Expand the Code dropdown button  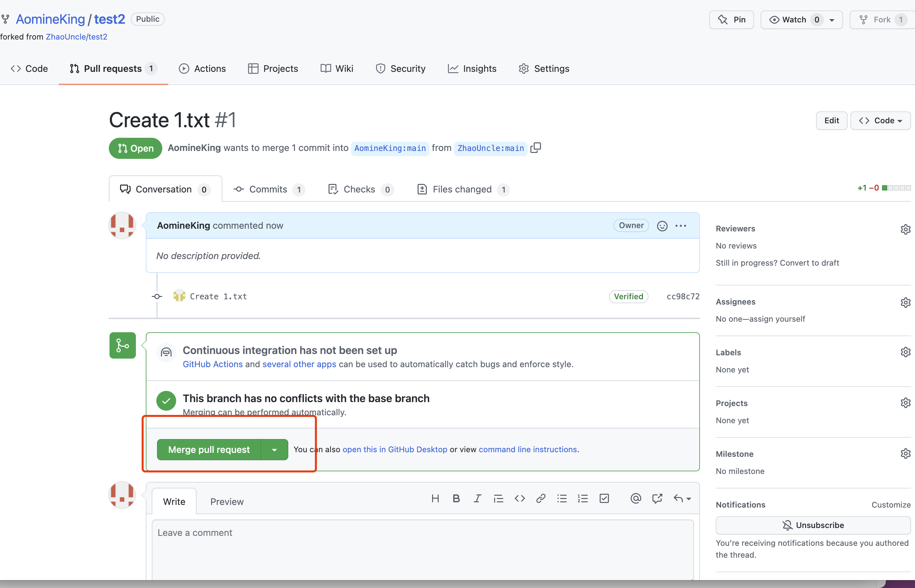[880, 121]
